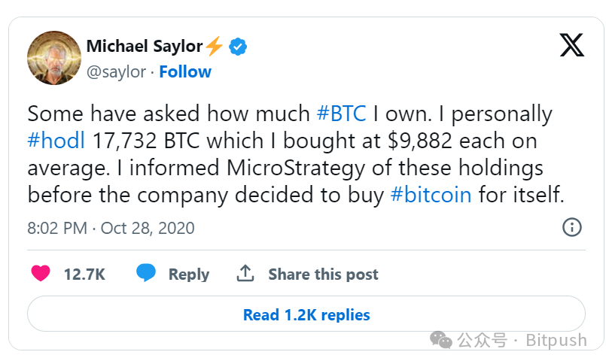Click the Follow link
Image resolution: width=606 pixels, height=364 pixels.
point(185,72)
